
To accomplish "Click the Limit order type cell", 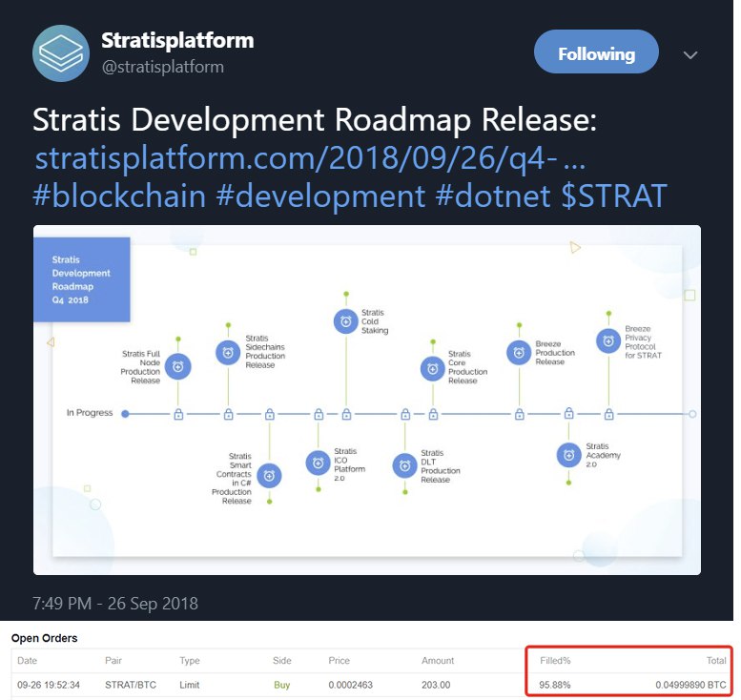I will pyautogui.click(x=190, y=685).
